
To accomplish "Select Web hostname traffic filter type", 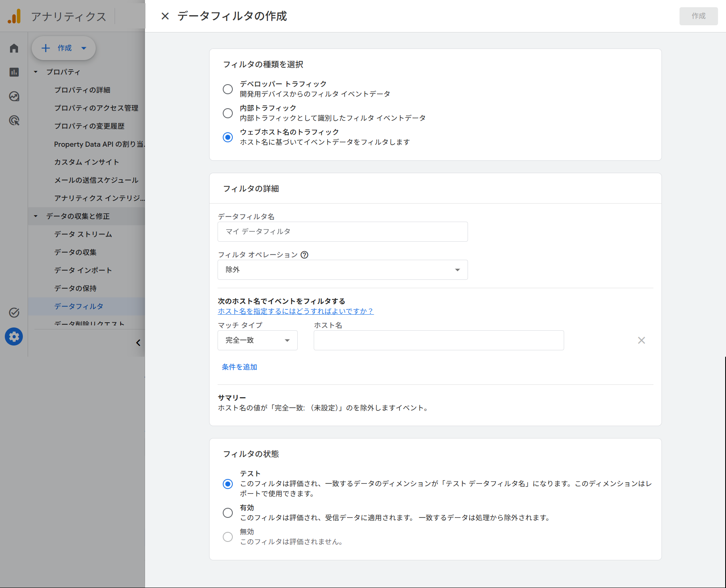I will coord(228,137).
